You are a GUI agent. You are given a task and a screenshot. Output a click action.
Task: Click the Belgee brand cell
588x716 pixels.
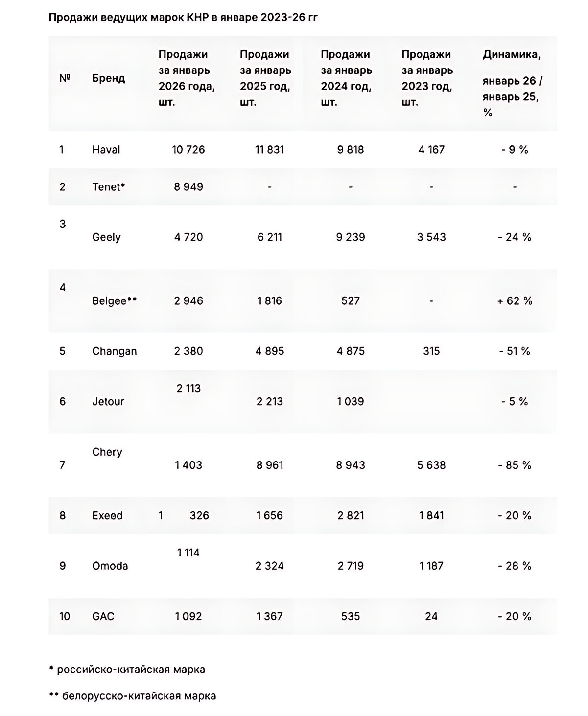coord(114,300)
